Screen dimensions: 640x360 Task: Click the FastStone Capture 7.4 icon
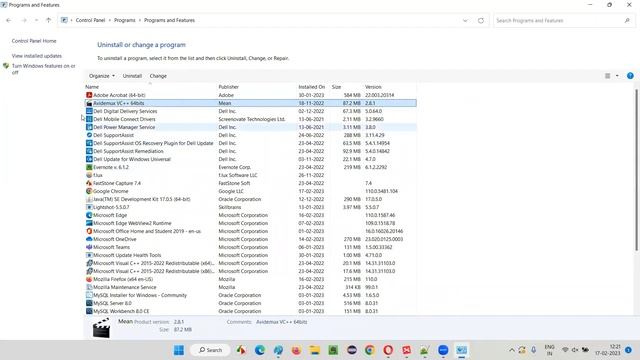[89, 183]
